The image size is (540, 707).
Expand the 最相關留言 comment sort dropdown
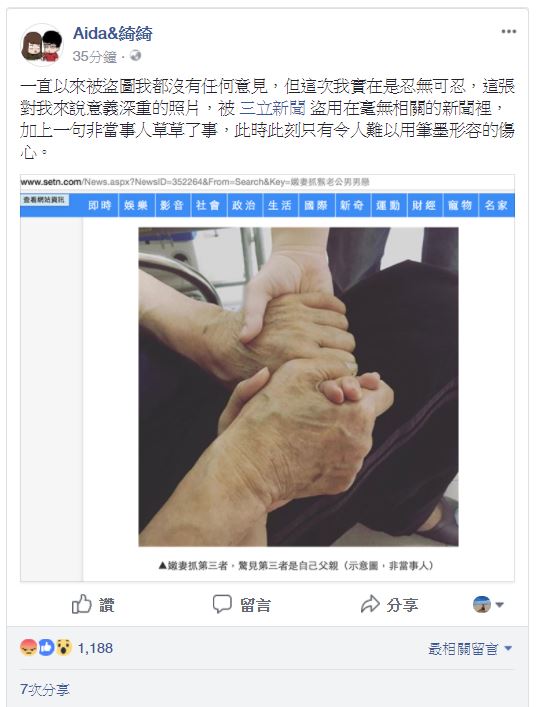(470, 648)
